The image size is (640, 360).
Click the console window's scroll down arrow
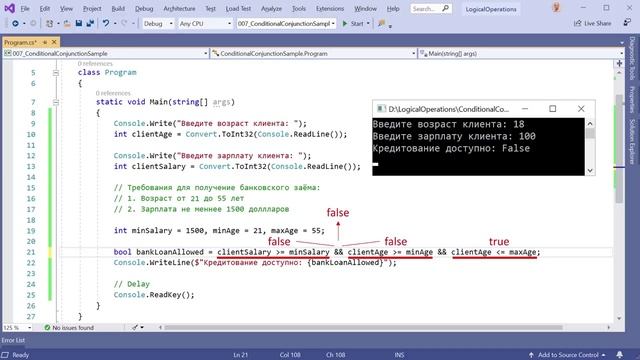tap(590, 171)
